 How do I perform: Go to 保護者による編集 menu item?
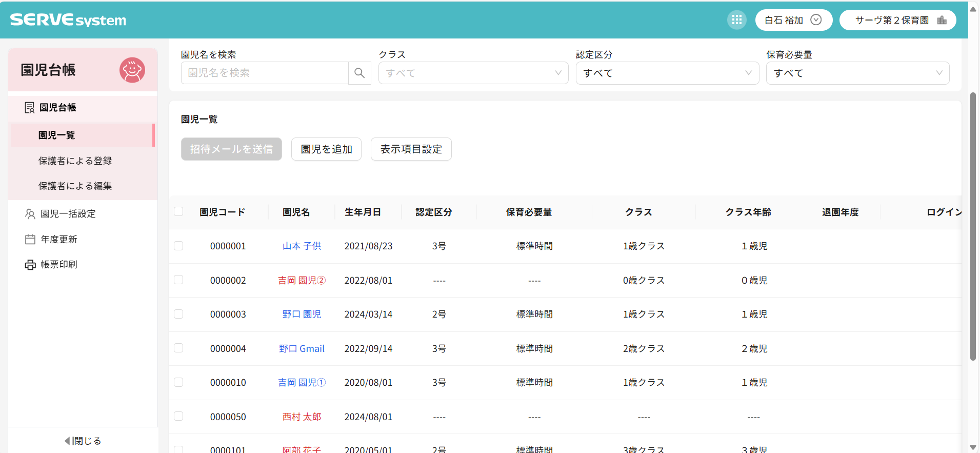[x=75, y=186]
